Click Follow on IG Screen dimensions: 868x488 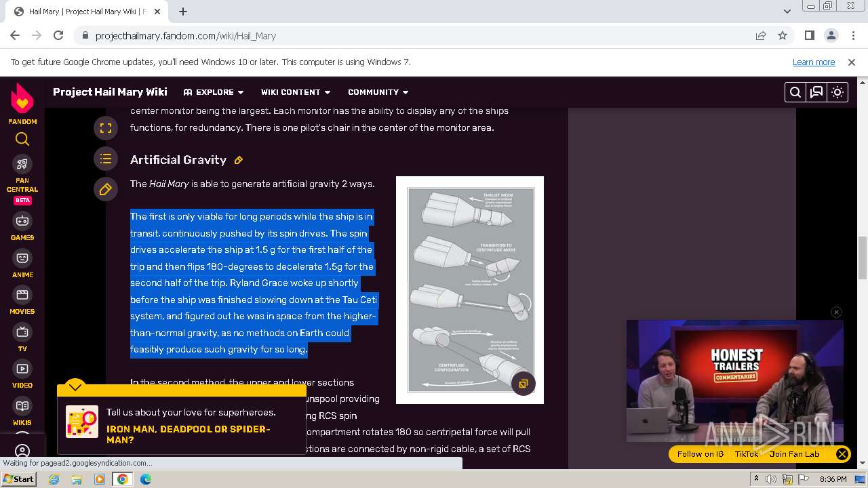click(x=701, y=454)
